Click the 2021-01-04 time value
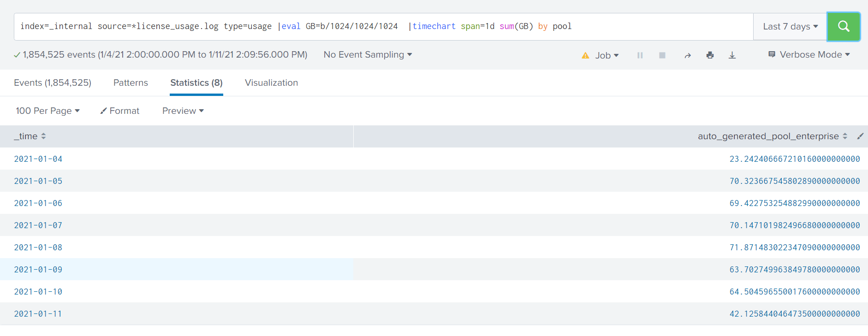868x336 pixels. click(38, 159)
